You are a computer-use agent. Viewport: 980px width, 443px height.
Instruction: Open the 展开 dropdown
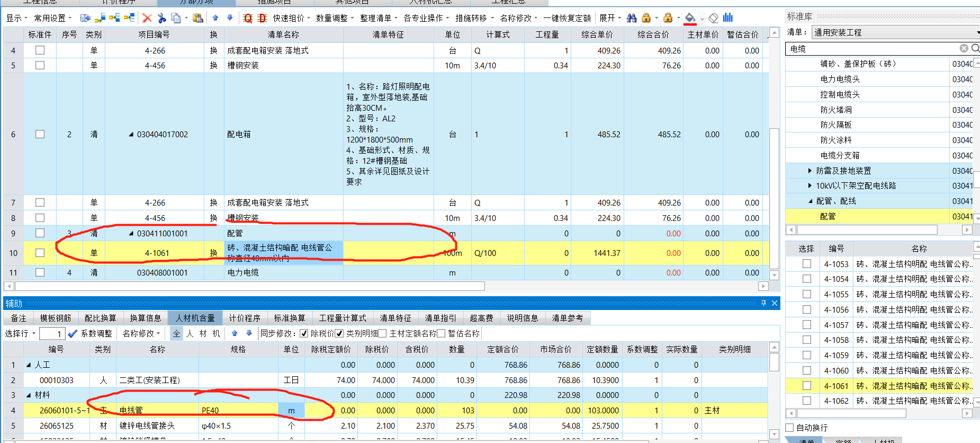[x=610, y=18]
